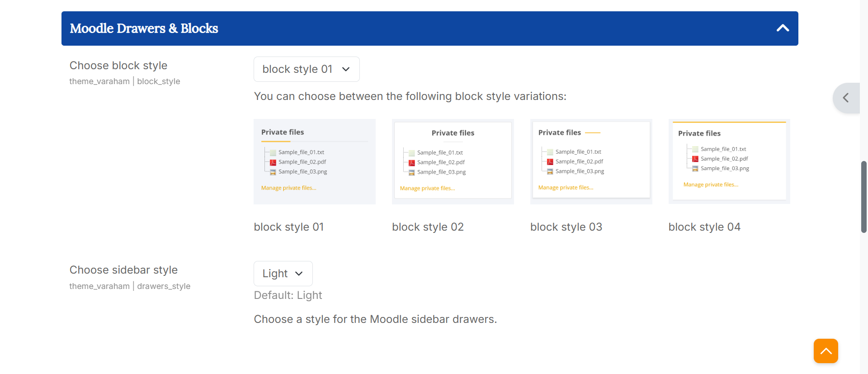Open Manage private files in block style 01
868x374 pixels.
pos(288,188)
